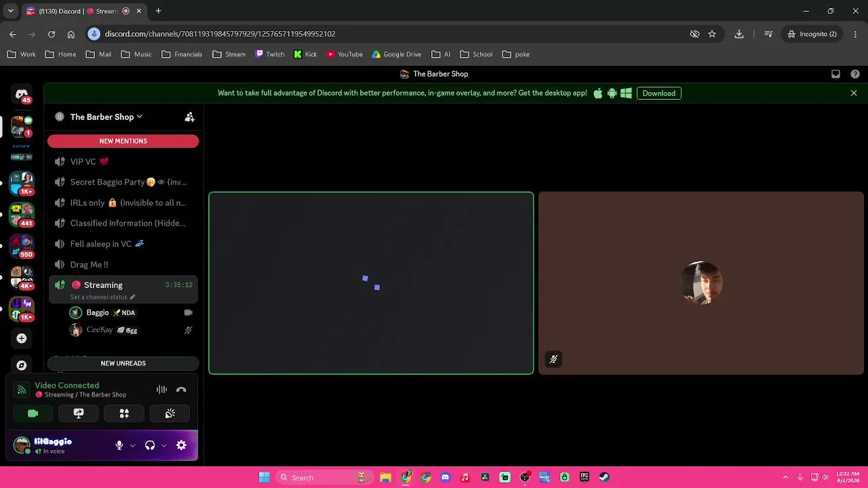Join the VIP VC voice channel
The width and height of the screenshot is (868, 488).
pos(123,161)
